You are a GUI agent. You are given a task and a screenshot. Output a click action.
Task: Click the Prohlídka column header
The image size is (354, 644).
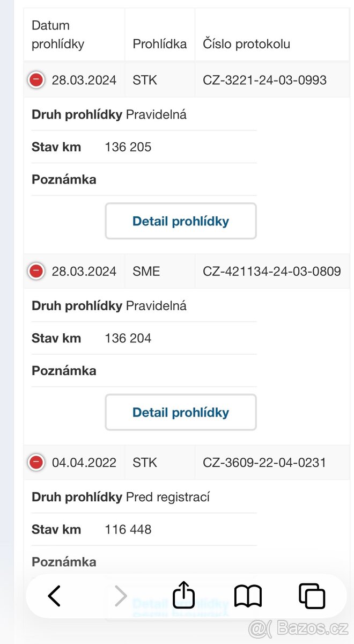160,44
